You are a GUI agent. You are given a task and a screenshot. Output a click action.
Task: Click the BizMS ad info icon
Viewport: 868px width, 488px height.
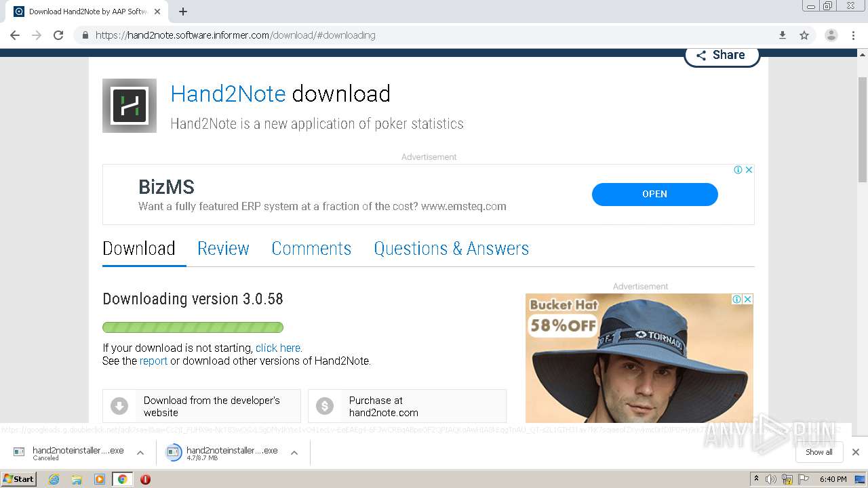click(738, 170)
